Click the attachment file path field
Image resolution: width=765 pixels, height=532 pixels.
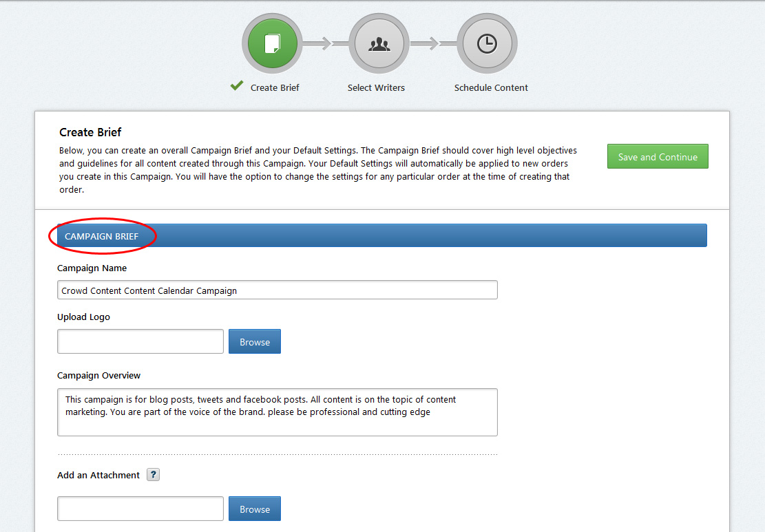(x=140, y=509)
